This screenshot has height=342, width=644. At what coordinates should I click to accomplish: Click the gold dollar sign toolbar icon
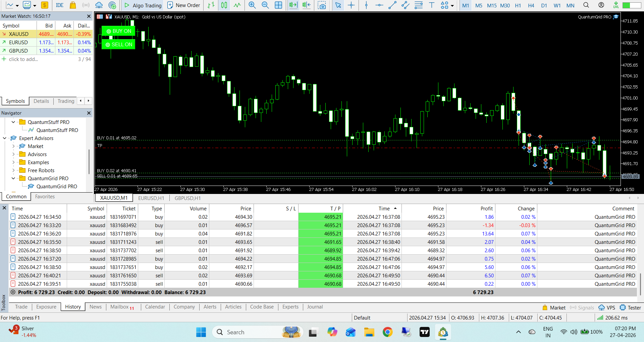pyautogui.click(x=45, y=5)
